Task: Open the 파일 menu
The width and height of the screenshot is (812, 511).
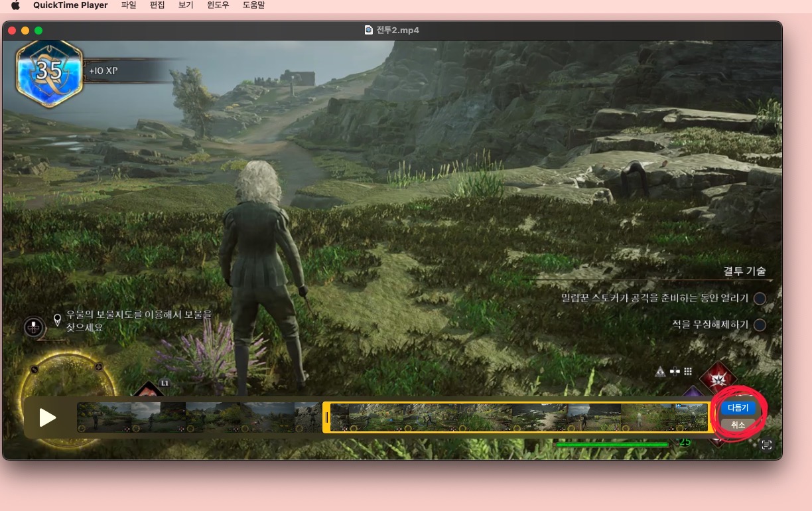Action: [129, 5]
